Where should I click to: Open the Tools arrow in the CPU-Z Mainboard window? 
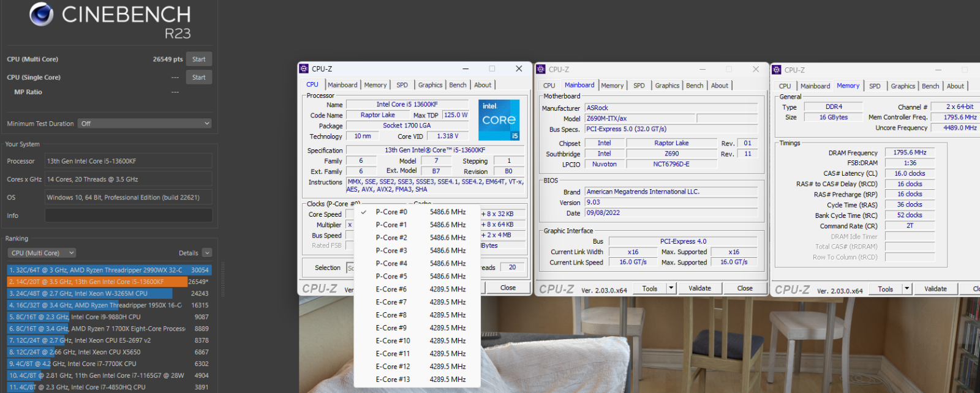click(x=671, y=288)
